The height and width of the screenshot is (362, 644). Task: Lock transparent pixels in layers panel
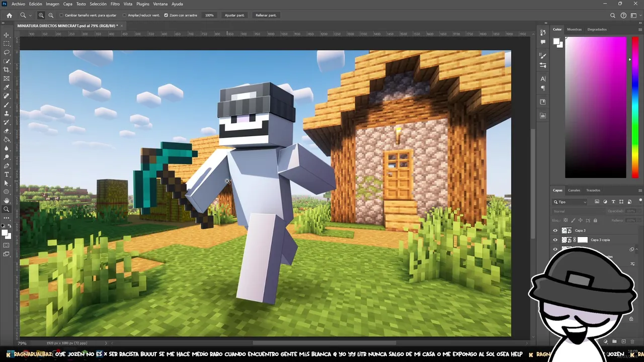[566, 220]
